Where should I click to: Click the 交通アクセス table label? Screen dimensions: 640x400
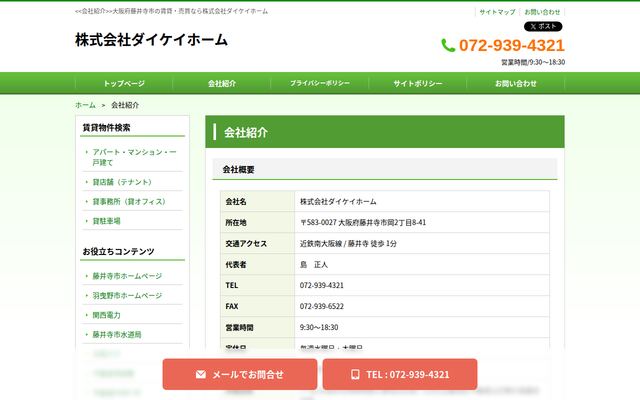click(246, 244)
